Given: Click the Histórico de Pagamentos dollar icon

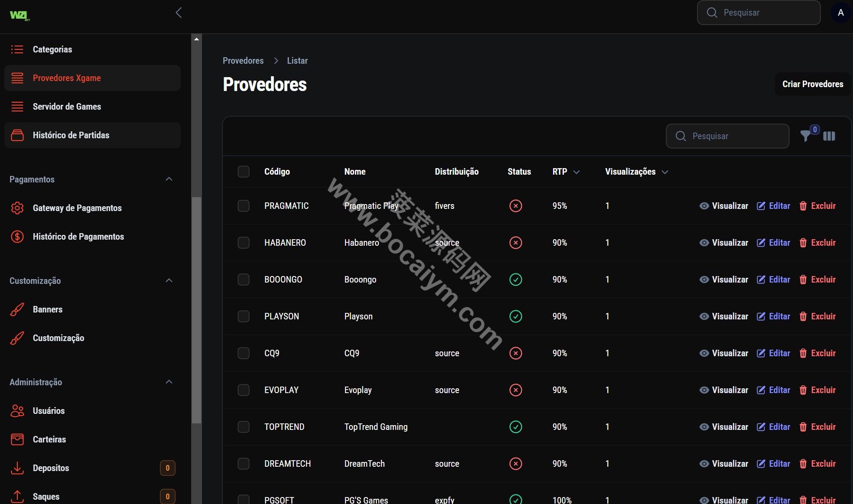Looking at the screenshot, I should click(x=17, y=237).
